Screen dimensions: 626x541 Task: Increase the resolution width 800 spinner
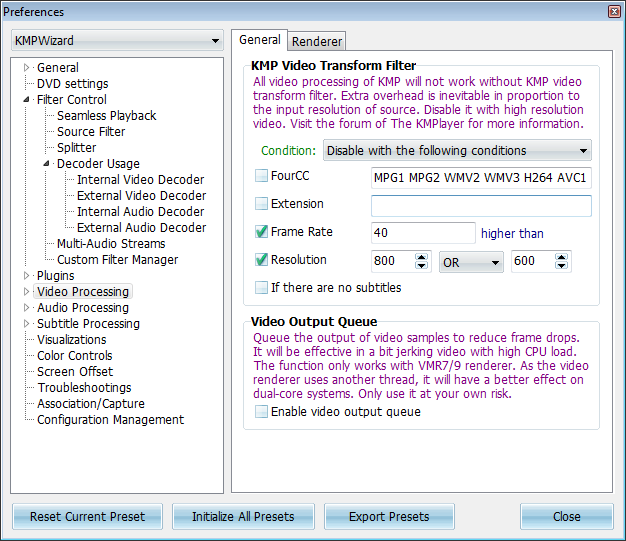coord(422,257)
